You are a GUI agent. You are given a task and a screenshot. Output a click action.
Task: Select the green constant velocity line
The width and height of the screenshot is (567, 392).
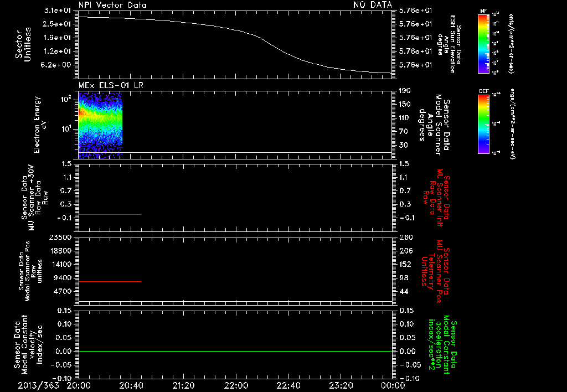point(235,351)
